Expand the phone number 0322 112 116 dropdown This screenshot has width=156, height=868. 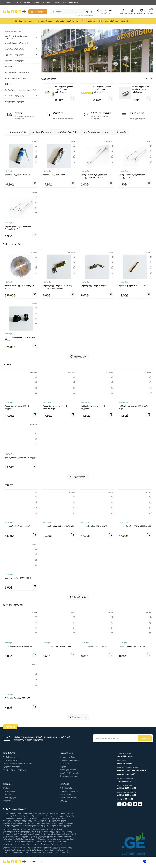coord(115,11)
